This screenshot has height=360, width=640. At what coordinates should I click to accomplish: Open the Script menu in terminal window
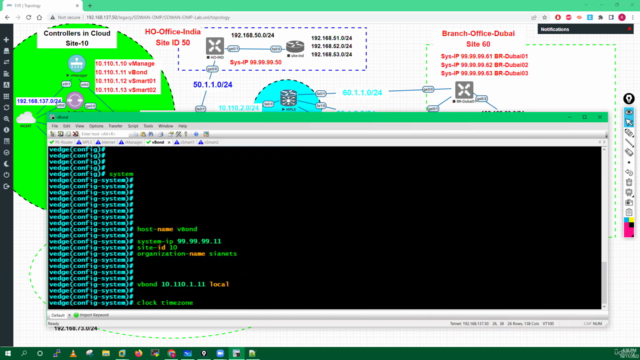133,126
